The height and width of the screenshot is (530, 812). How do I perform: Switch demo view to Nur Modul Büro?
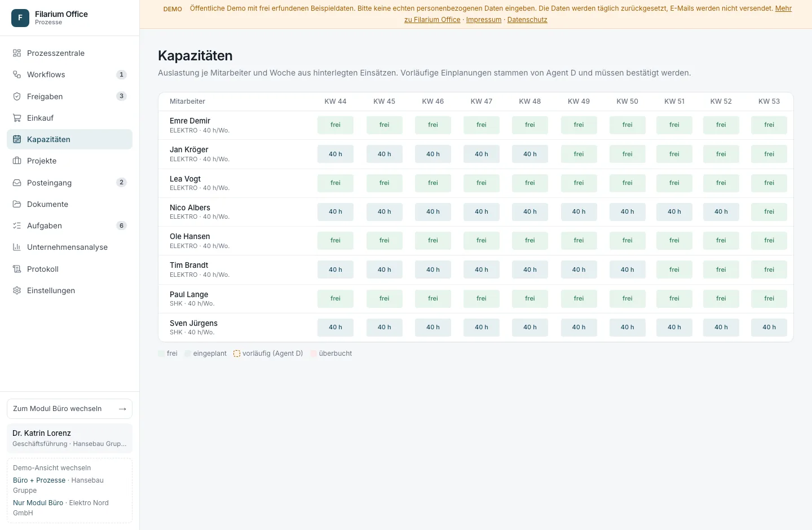click(38, 503)
